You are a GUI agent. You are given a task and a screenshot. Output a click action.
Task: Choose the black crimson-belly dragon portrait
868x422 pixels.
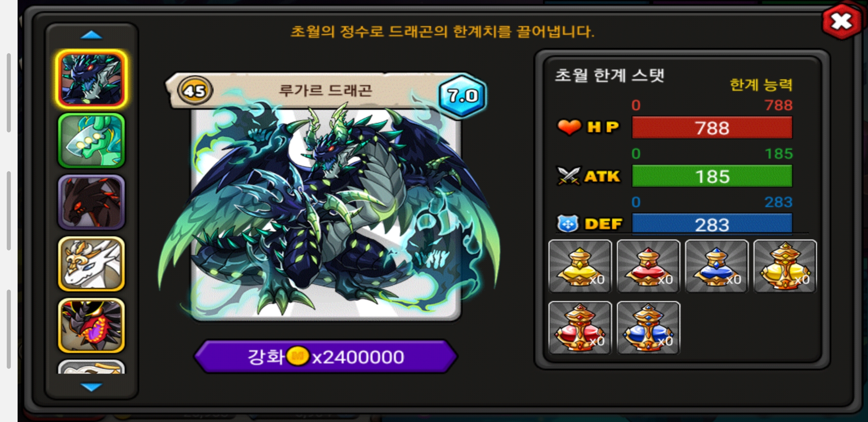tap(91, 325)
